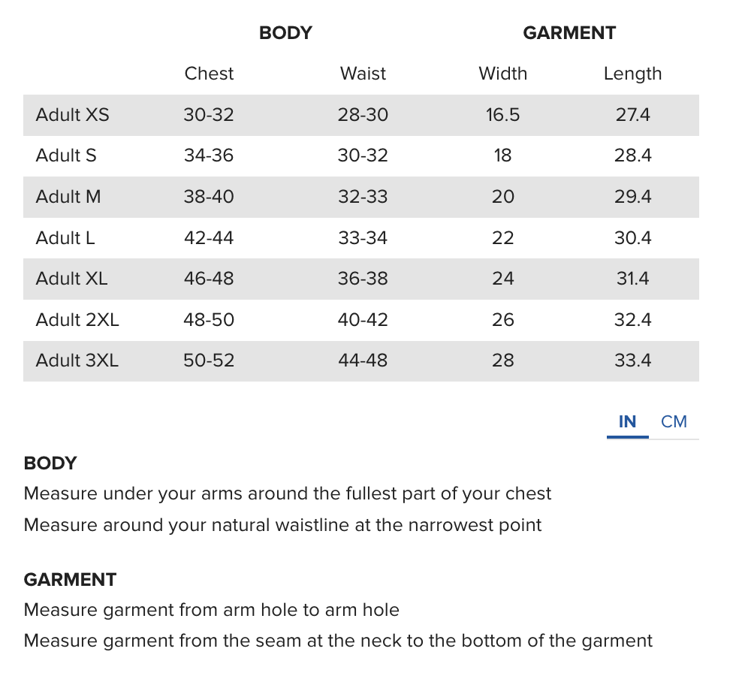The width and height of the screenshot is (745, 700).
Task: Select the Adult 2XL row label
Action: (x=77, y=320)
